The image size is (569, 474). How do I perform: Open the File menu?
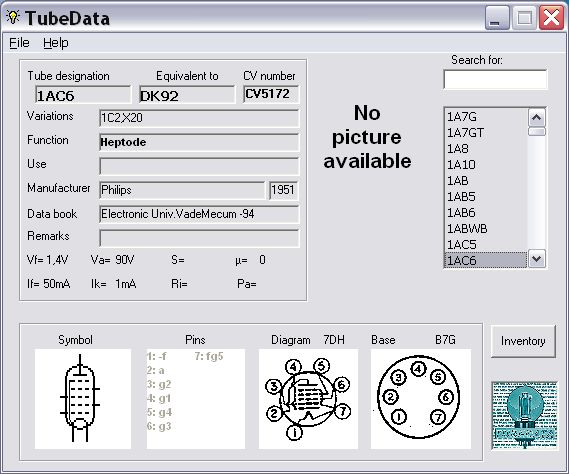pyautogui.click(x=19, y=43)
